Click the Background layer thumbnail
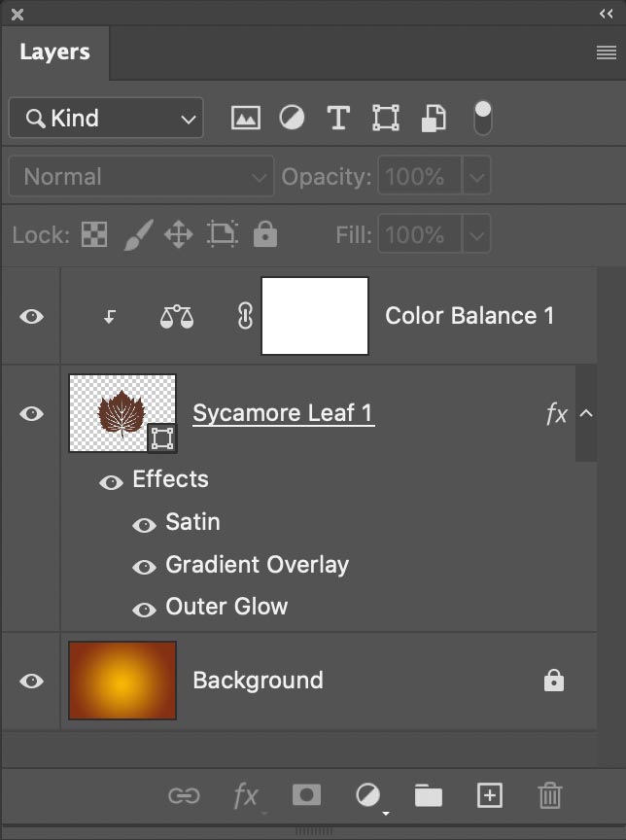 pos(122,681)
